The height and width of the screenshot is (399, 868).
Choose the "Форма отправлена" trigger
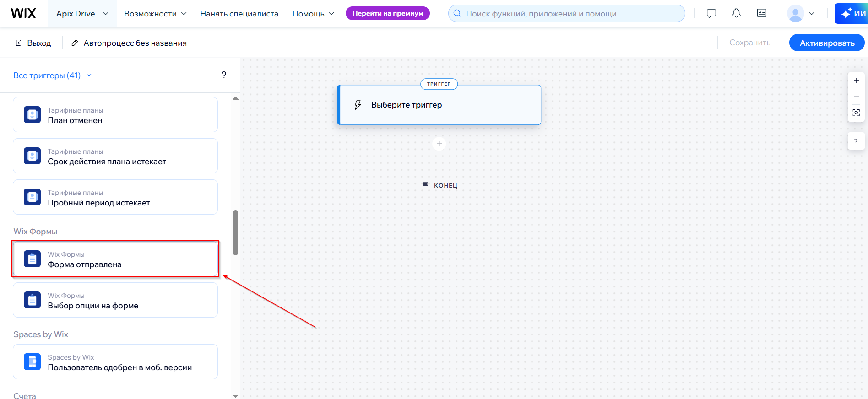pos(115,259)
